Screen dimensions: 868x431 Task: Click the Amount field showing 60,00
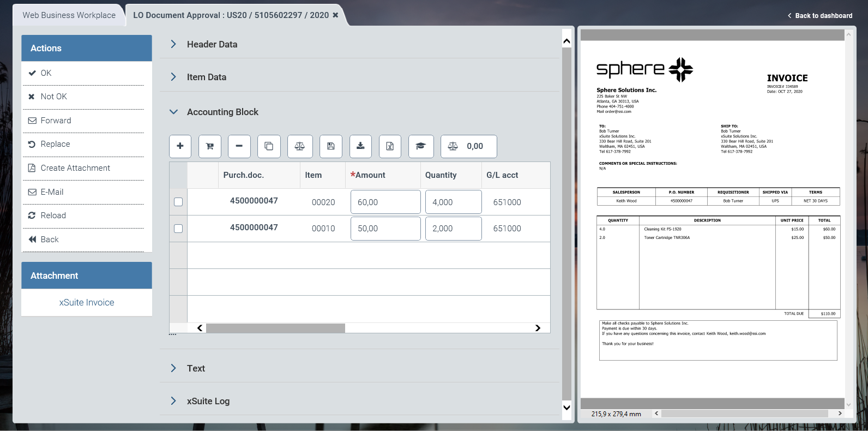click(385, 202)
